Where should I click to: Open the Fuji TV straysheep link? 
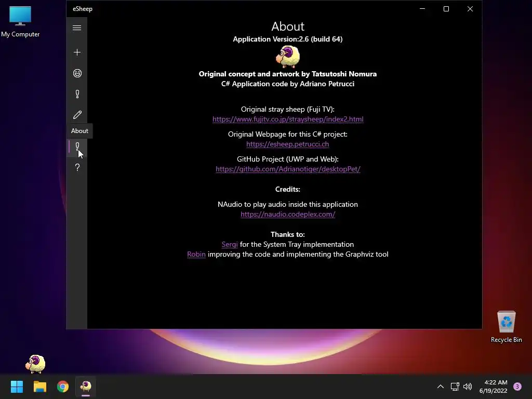[288, 119]
